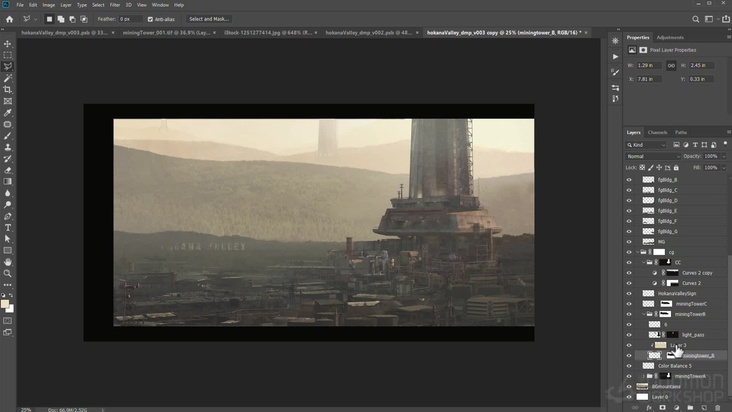Hide the Color Balance 5 layer
The width and height of the screenshot is (732, 412).
click(x=629, y=366)
